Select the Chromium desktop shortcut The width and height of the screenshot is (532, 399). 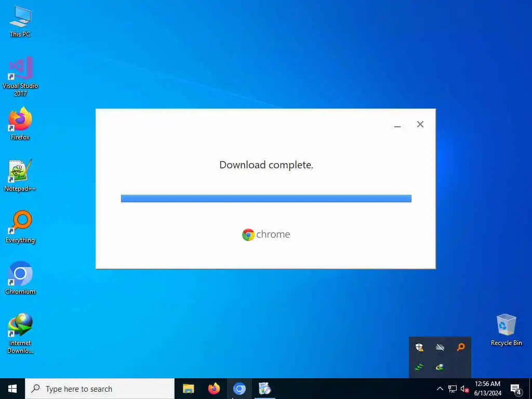[20, 278]
